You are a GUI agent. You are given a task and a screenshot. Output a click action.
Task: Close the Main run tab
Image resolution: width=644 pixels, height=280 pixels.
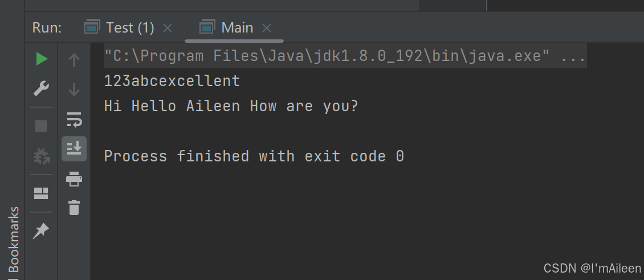click(x=267, y=28)
